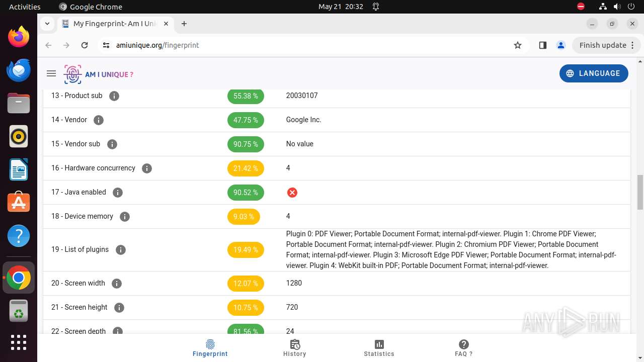Open a new browser tab
This screenshot has width=644, height=362.
(x=184, y=24)
